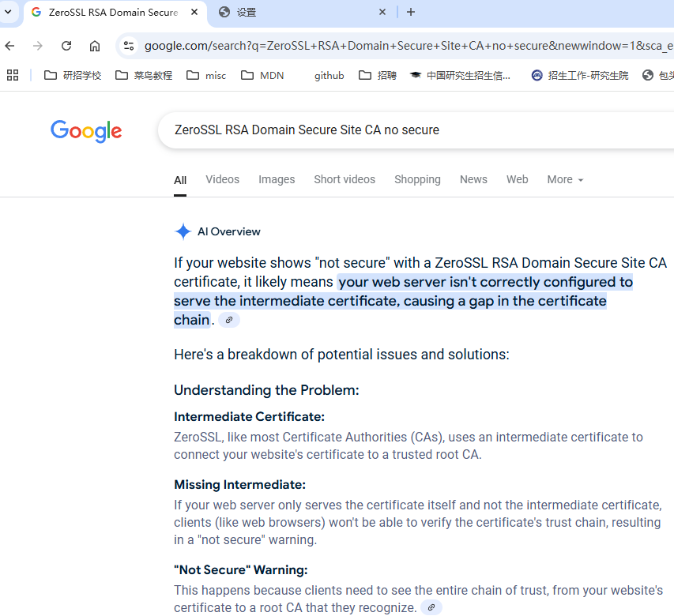Screen dimensions: 674x616
Task: Open the github bookmark
Action: point(329,76)
